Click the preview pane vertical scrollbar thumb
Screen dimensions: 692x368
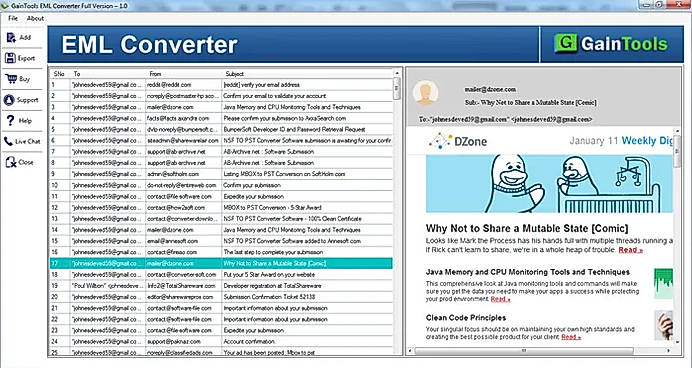coord(678,151)
